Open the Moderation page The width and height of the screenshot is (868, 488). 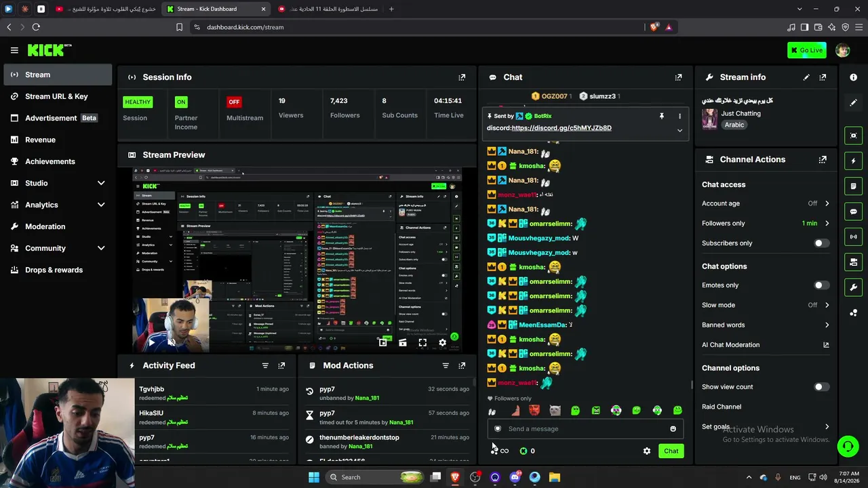point(58,226)
